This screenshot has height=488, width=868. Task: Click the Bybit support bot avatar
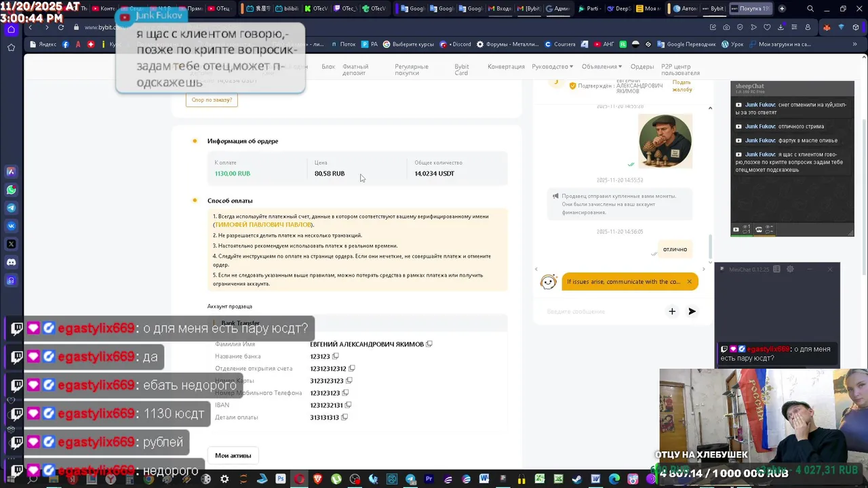pyautogui.click(x=548, y=282)
